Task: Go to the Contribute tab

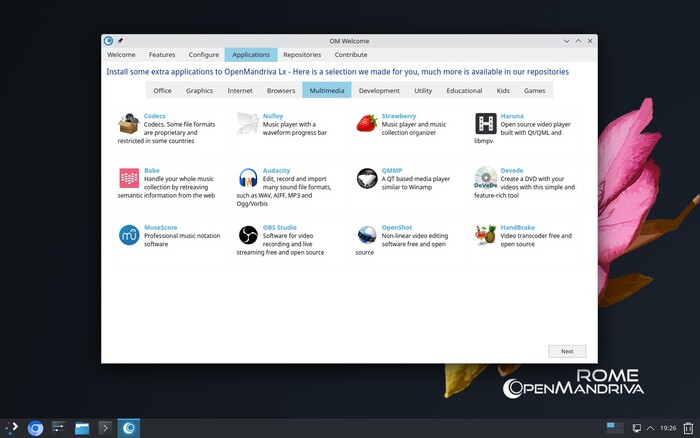Action: 351,54
